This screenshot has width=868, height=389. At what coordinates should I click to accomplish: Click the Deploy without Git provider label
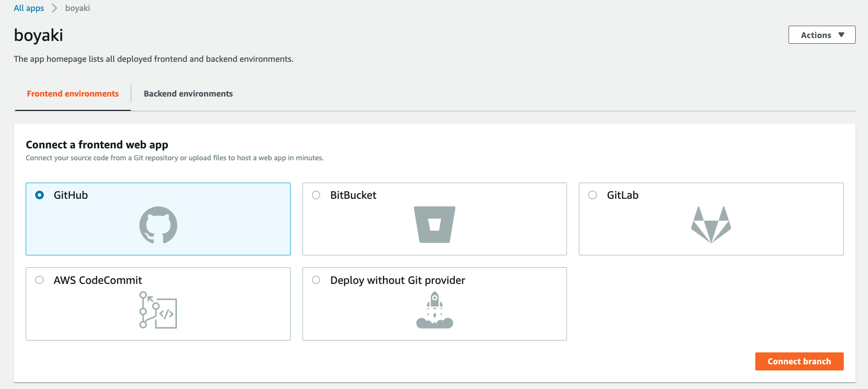[x=398, y=280]
